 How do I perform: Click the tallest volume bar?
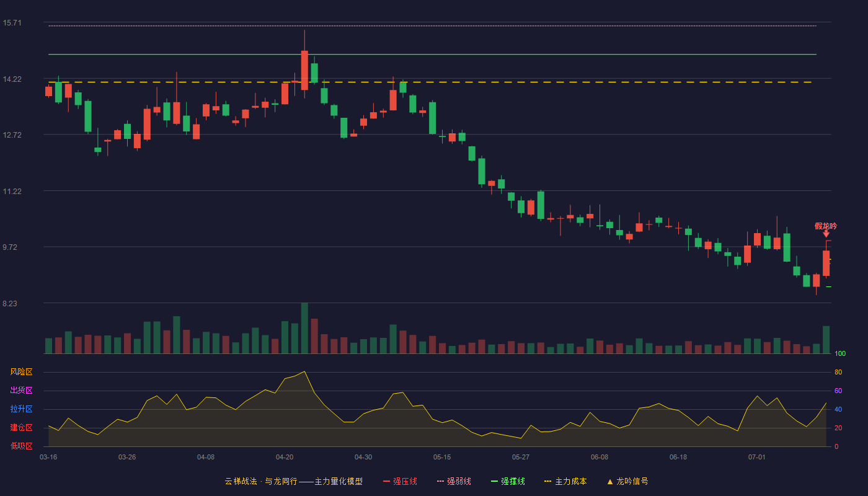click(x=304, y=328)
